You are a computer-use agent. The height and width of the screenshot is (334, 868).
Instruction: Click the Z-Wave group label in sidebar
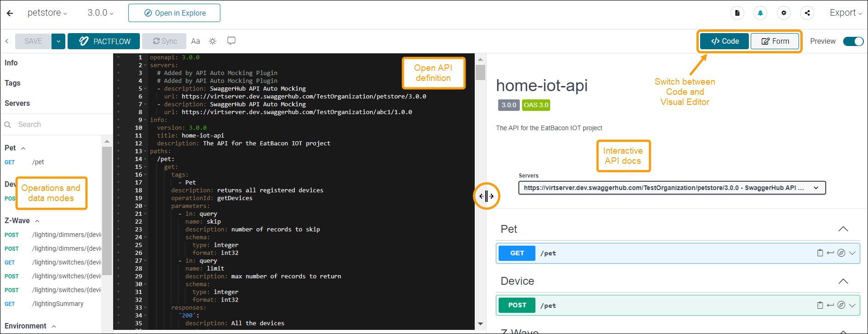coord(17,221)
